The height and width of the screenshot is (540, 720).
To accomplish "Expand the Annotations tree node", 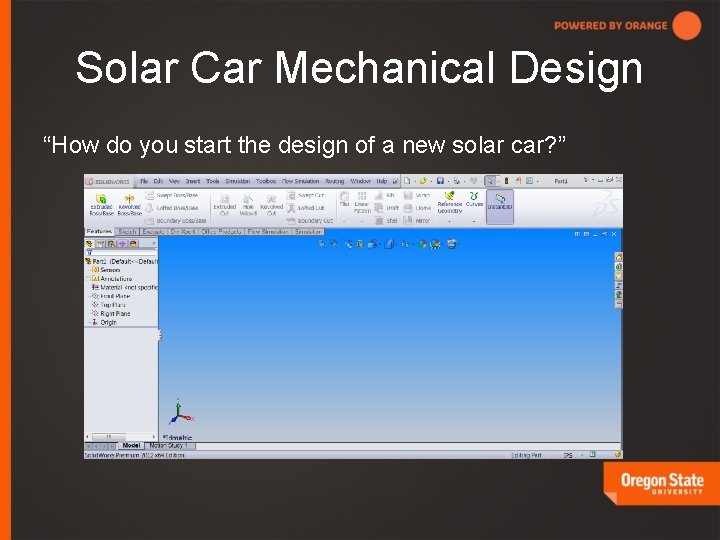I will pos(88,279).
